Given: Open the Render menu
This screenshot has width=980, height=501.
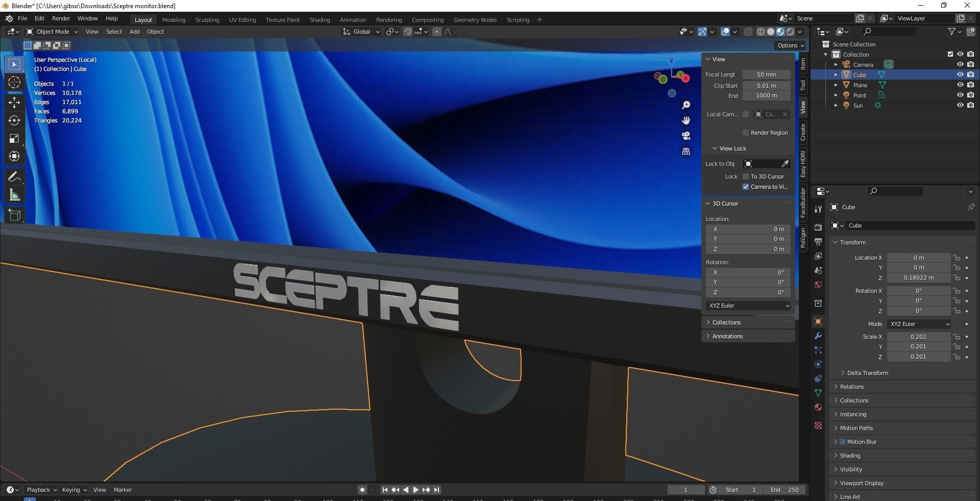Looking at the screenshot, I should 61,18.
